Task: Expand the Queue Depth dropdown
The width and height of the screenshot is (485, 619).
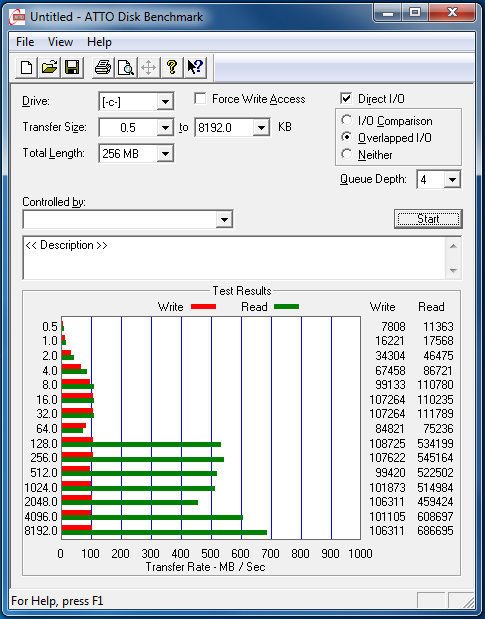Action: click(x=452, y=180)
